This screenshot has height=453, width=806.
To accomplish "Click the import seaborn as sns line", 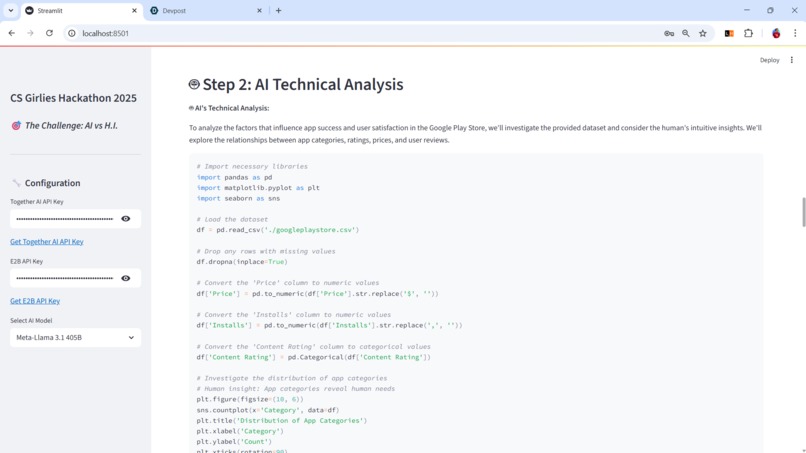I will pyautogui.click(x=238, y=198).
